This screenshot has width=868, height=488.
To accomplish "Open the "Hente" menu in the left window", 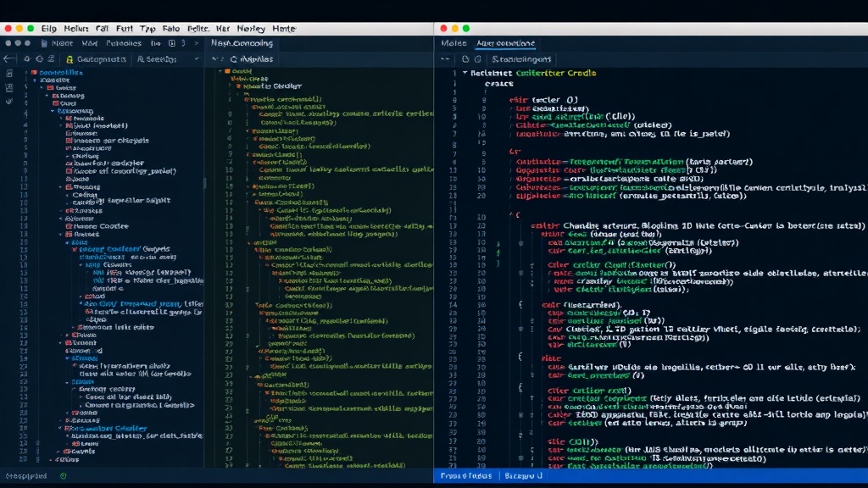I will [284, 29].
